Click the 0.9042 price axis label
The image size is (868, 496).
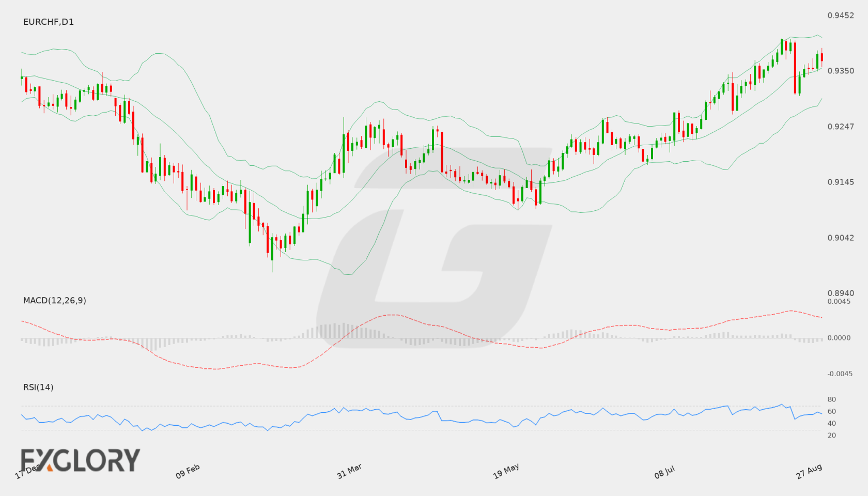(x=841, y=238)
